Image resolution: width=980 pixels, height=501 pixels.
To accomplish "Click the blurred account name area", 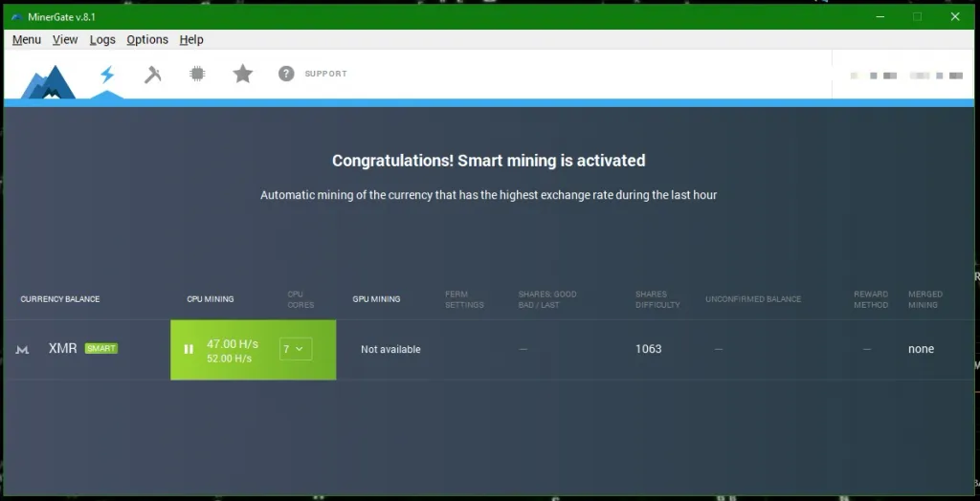I will click(906, 76).
